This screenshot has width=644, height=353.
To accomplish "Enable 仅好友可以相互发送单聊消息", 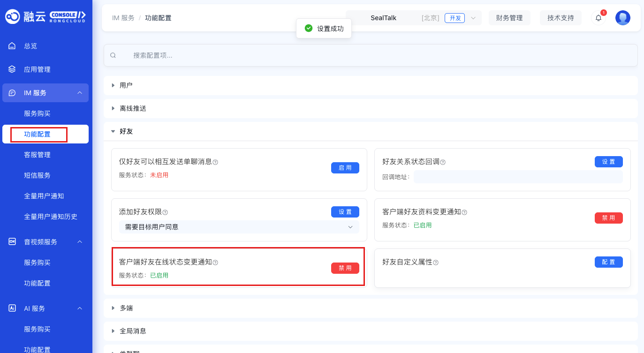I will tap(345, 168).
